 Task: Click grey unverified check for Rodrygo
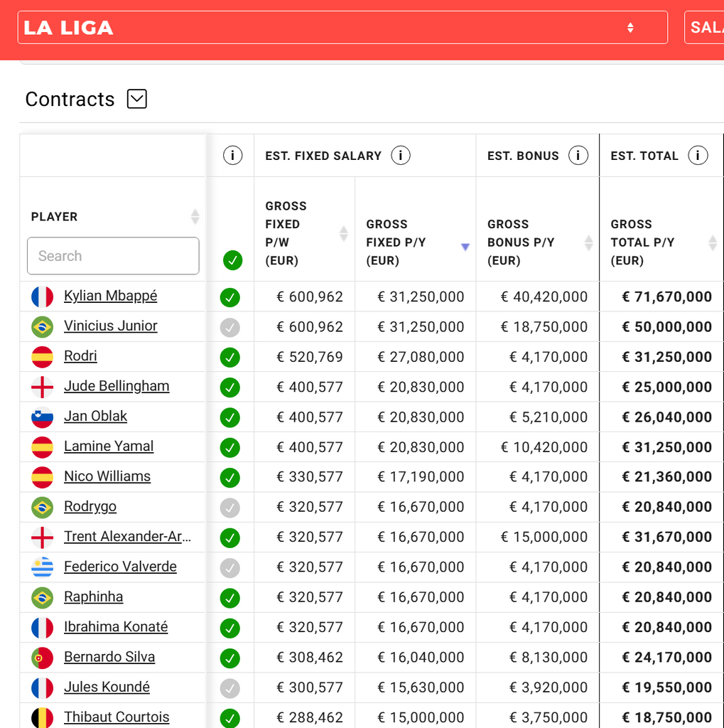[x=229, y=508]
